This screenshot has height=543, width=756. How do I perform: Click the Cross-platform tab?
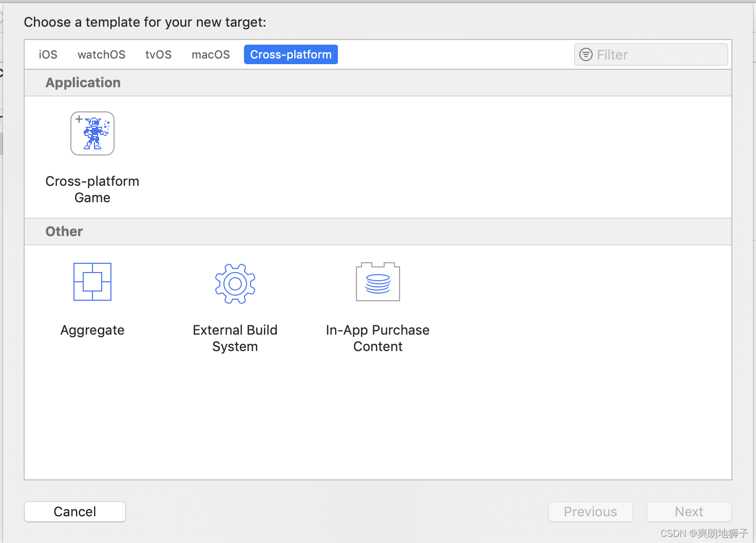pos(291,54)
